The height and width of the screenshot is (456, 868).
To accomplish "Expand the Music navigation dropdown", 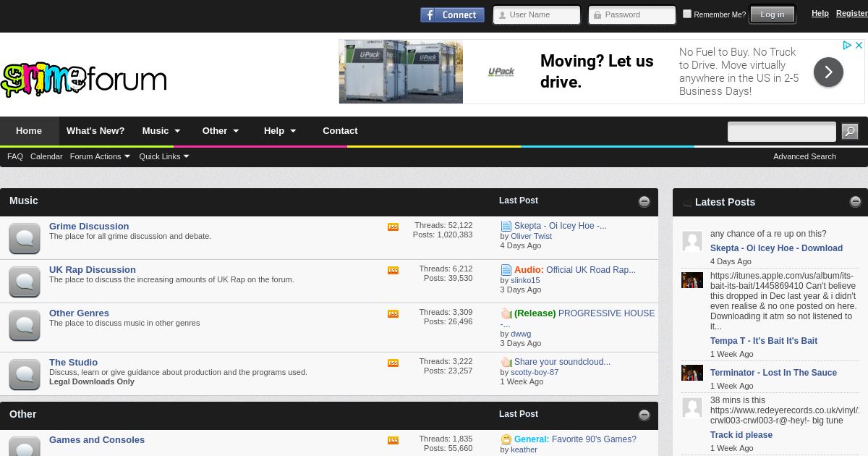I will click(x=161, y=131).
